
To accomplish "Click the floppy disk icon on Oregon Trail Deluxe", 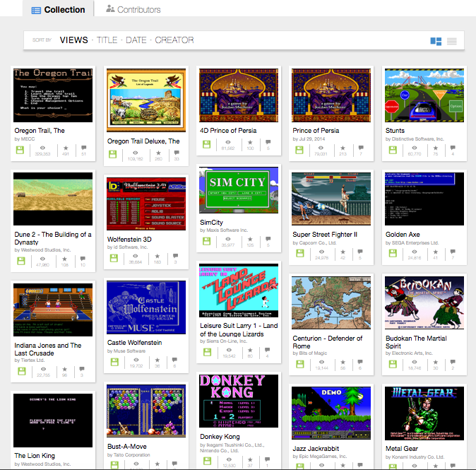I will point(112,154).
